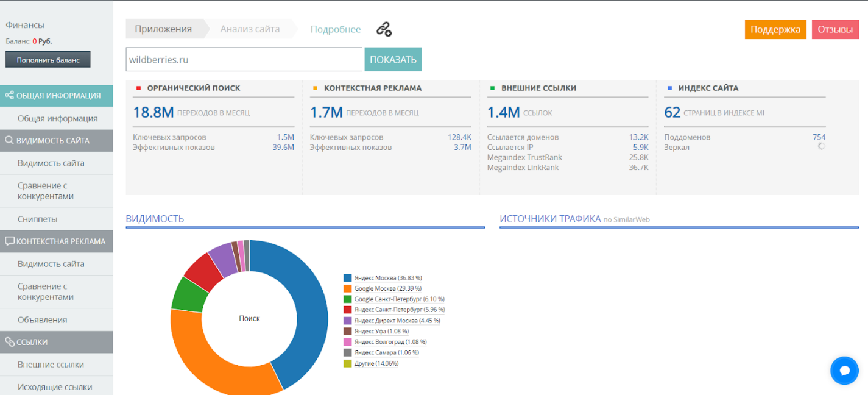Click the Поддержка orange button
The height and width of the screenshot is (395, 868).
pos(775,29)
